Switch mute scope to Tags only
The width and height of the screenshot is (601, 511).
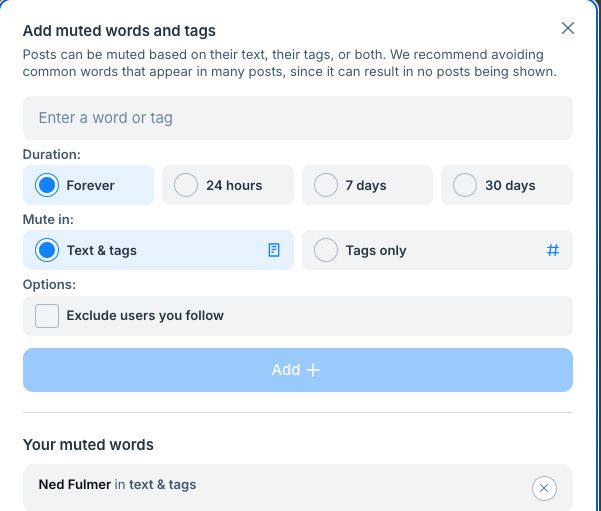(x=326, y=250)
